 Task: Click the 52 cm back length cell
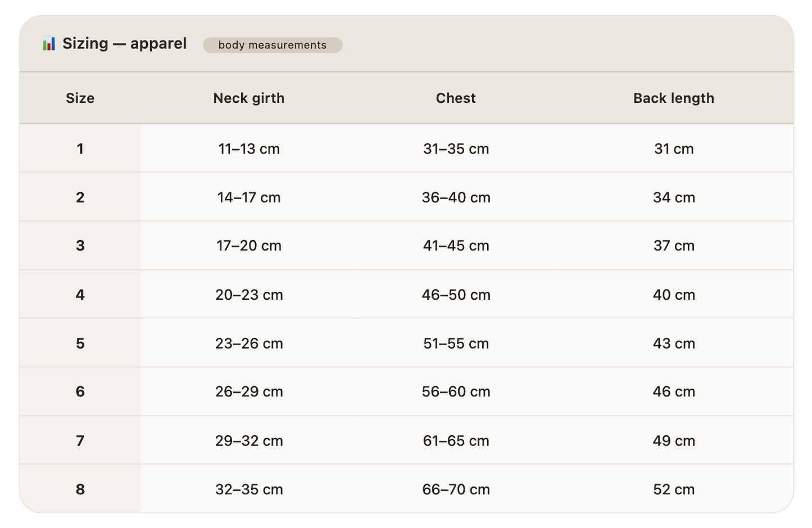tap(674, 489)
